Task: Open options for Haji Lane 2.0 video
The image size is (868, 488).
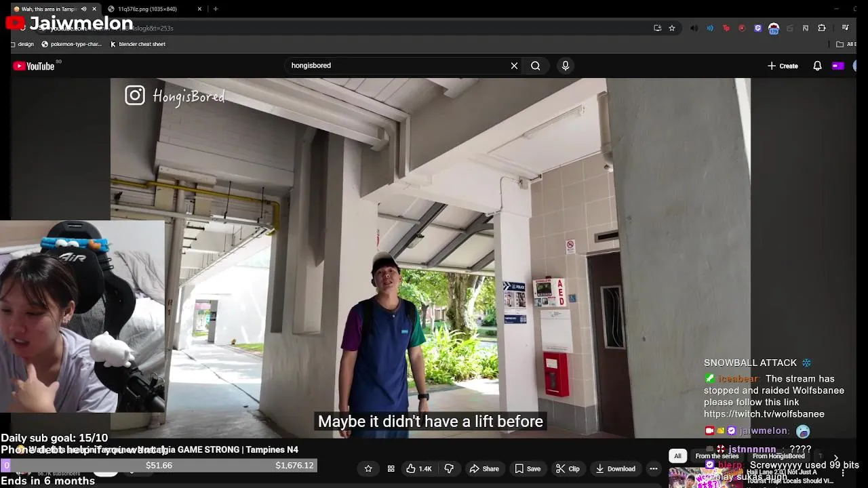Action: [x=843, y=473]
